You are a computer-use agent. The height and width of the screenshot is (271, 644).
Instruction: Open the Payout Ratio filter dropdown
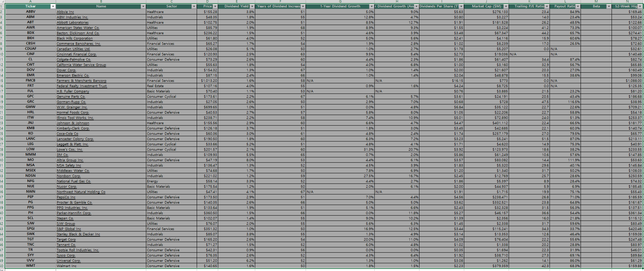578,6
